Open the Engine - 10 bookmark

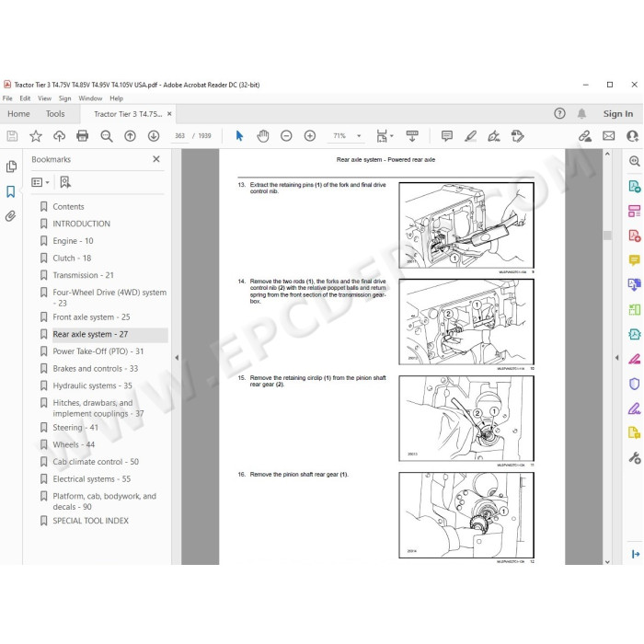point(73,241)
